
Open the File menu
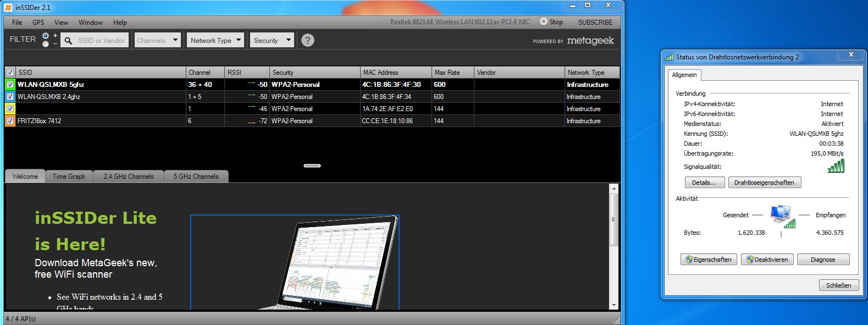pos(17,23)
